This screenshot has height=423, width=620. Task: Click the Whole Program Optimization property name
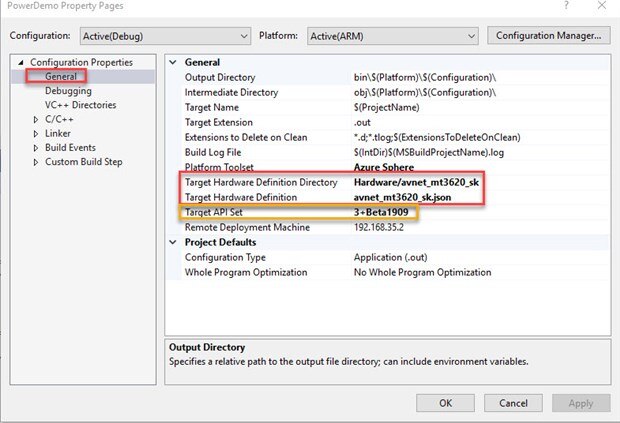click(246, 272)
